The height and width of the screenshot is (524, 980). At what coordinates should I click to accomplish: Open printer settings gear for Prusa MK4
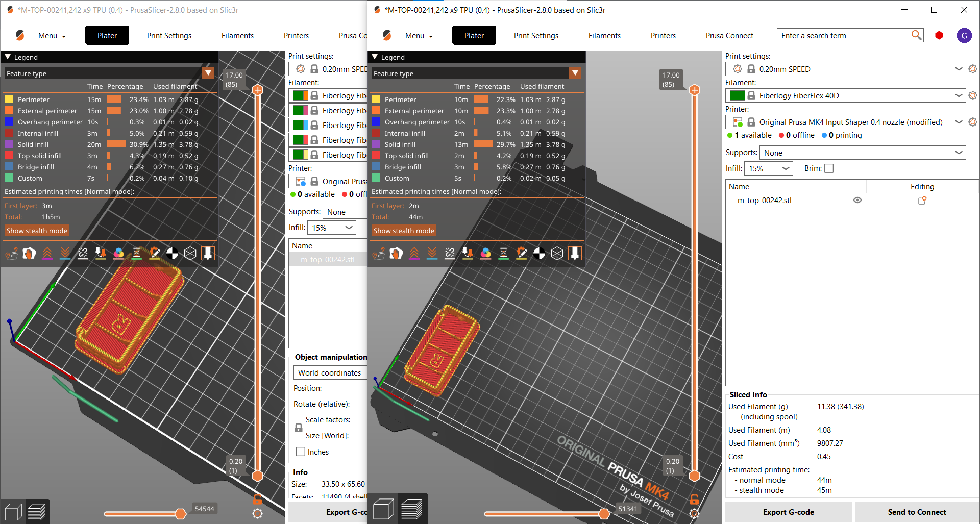click(973, 122)
